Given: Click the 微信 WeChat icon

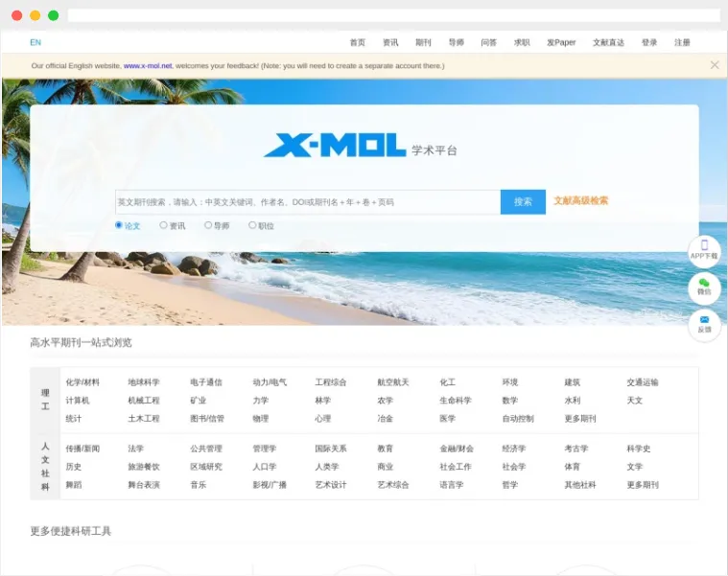Looking at the screenshot, I should pyautogui.click(x=704, y=288).
